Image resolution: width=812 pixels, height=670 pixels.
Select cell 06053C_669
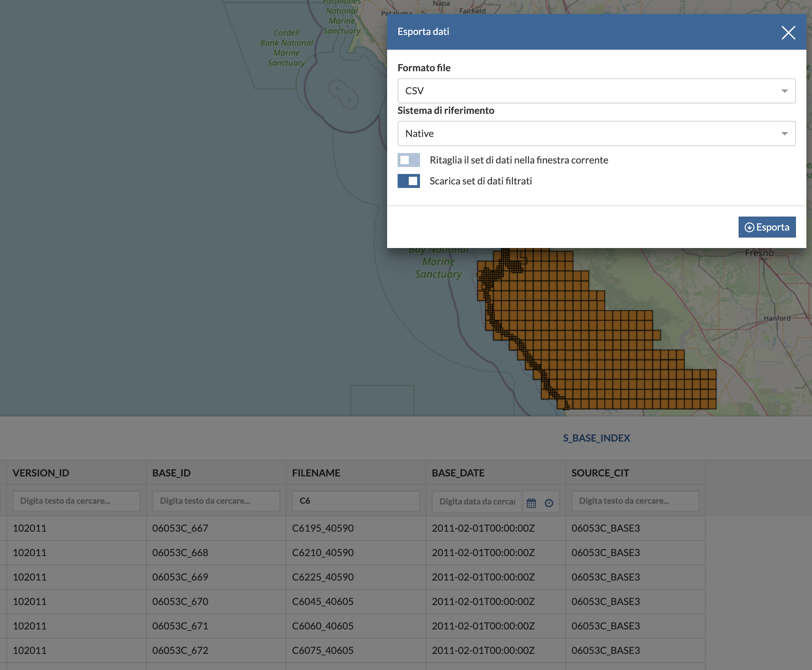point(216,577)
